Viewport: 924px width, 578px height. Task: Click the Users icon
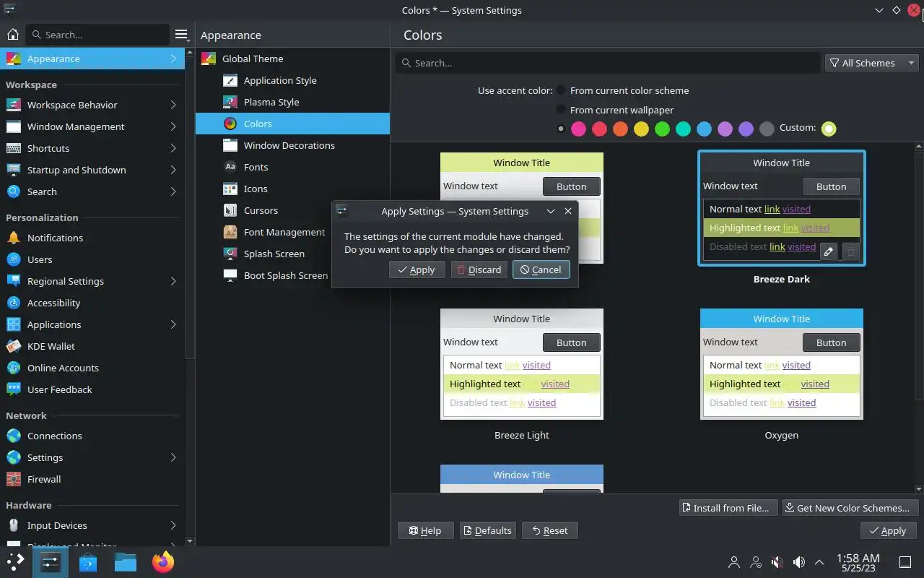[x=13, y=259]
